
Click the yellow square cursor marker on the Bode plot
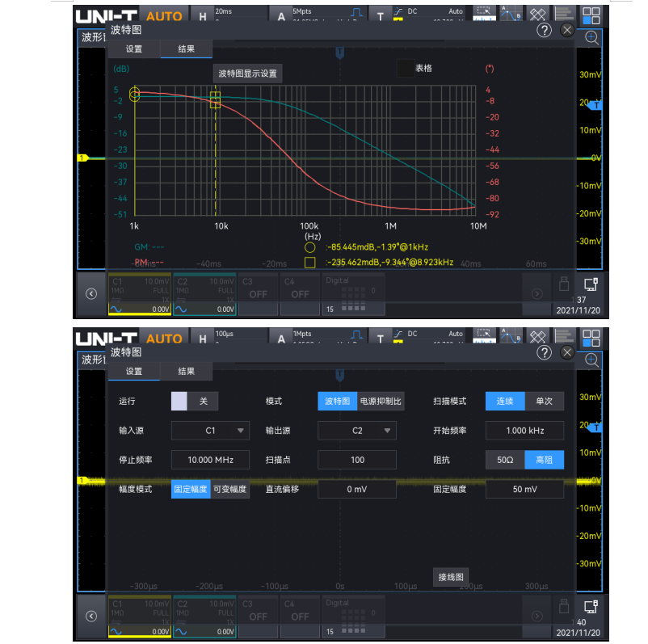(x=215, y=99)
